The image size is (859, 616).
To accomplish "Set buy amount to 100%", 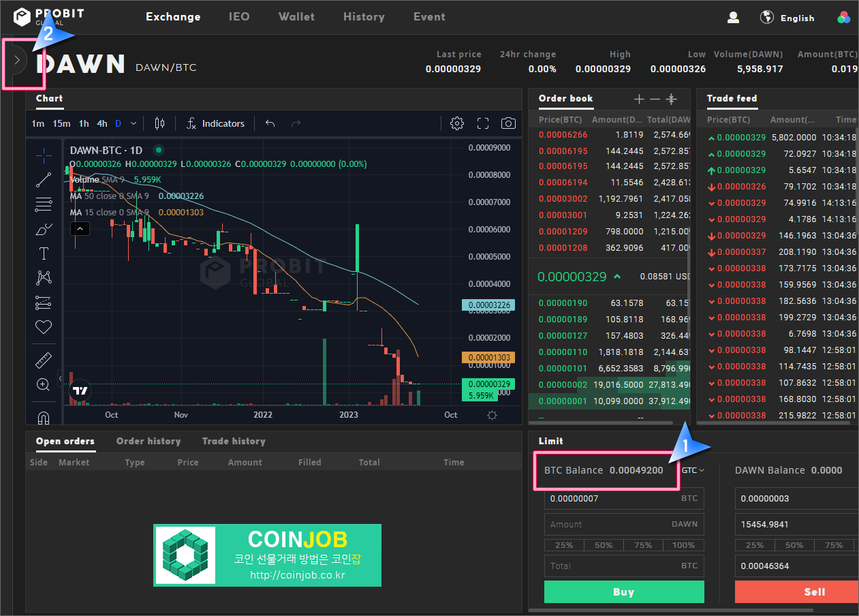I will point(684,545).
